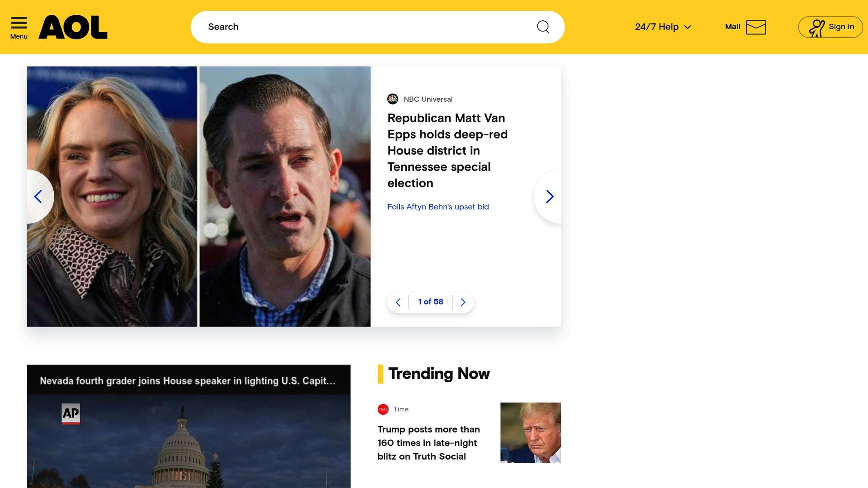Click the Trump photo thumbnail
868x488 pixels.
pos(530,433)
